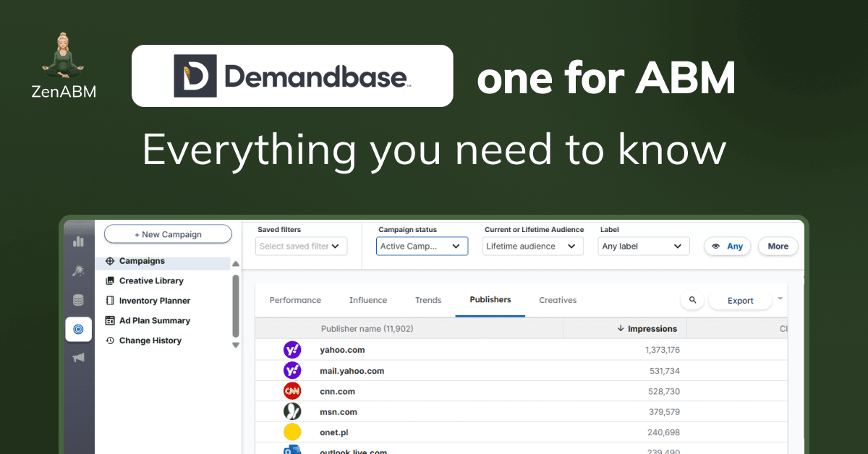Expand the Lifetime audience selector
Viewport: 868px width, 454px height.
tap(532, 246)
